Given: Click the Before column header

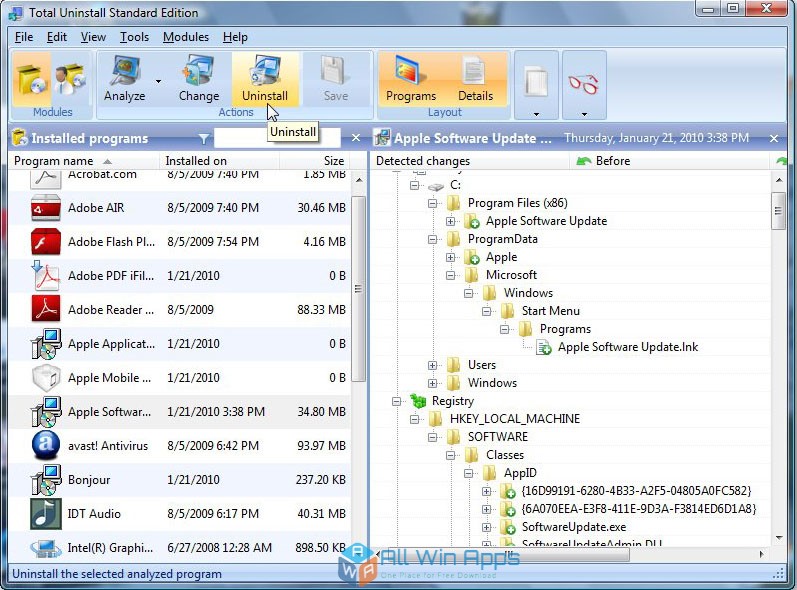Looking at the screenshot, I should (x=670, y=161).
